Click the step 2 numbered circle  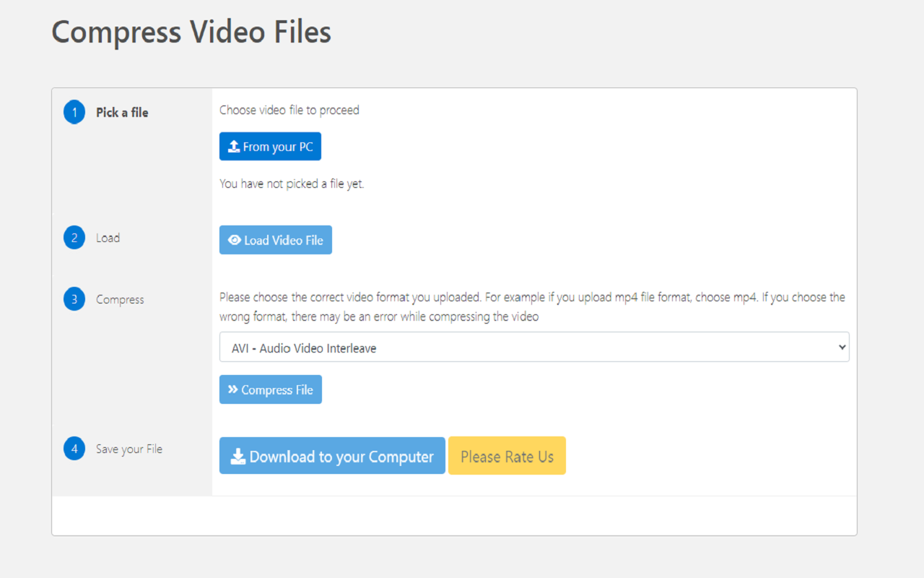pyautogui.click(x=74, y=238)
